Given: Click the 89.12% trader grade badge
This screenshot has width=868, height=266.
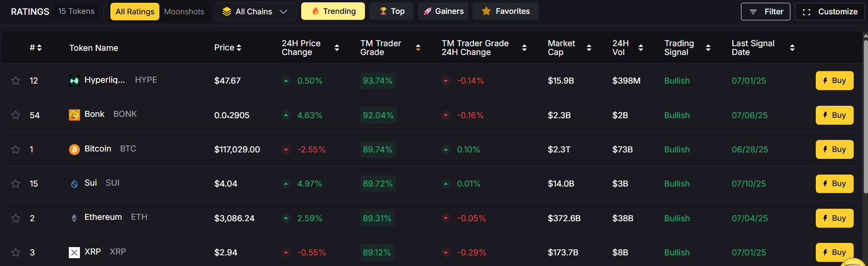Looking at the screenshot, I should pyautogui.click(x=377, y=253).
